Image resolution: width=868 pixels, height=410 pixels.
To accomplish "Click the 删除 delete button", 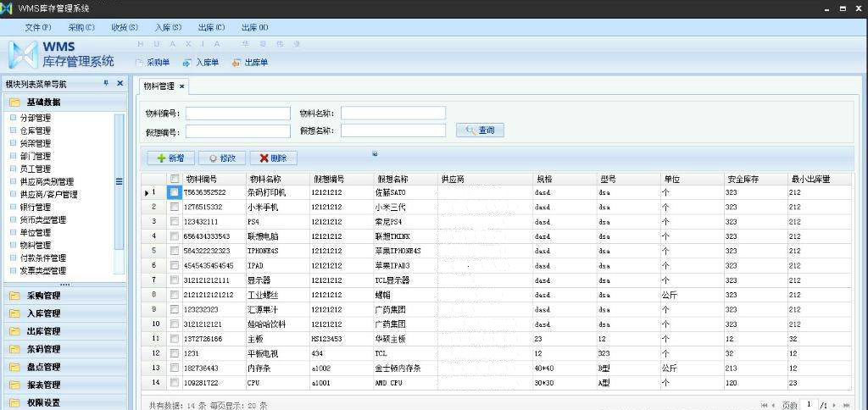I will point(274,158).
